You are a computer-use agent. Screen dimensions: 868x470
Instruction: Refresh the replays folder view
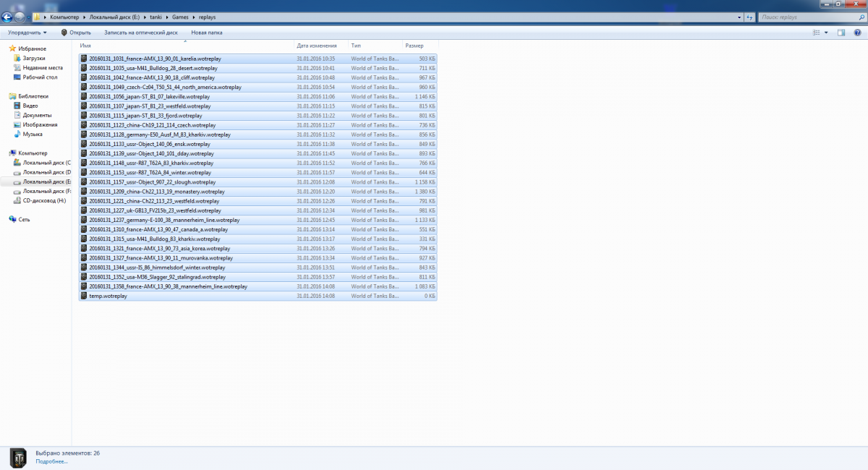point(750,17)
